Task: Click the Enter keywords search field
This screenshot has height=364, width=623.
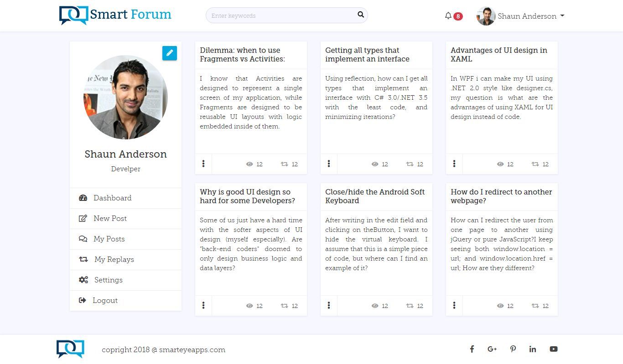Action: point(280,15)
